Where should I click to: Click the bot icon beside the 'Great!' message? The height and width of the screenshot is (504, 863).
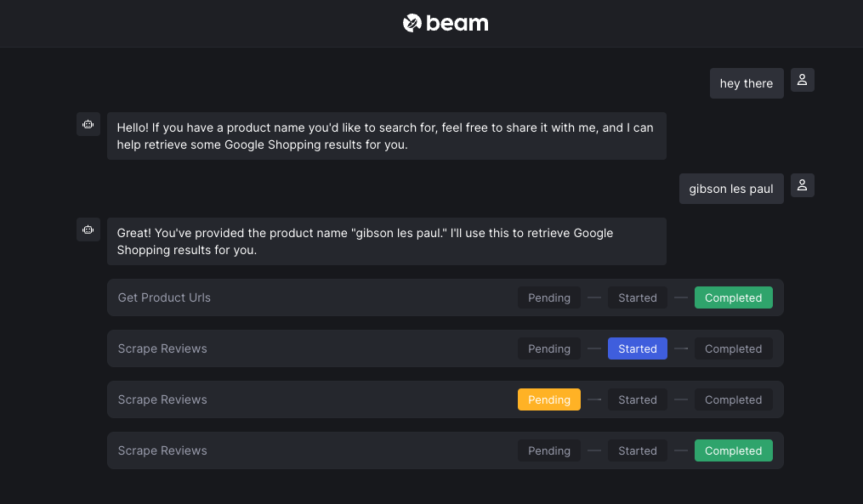[88, 229]
